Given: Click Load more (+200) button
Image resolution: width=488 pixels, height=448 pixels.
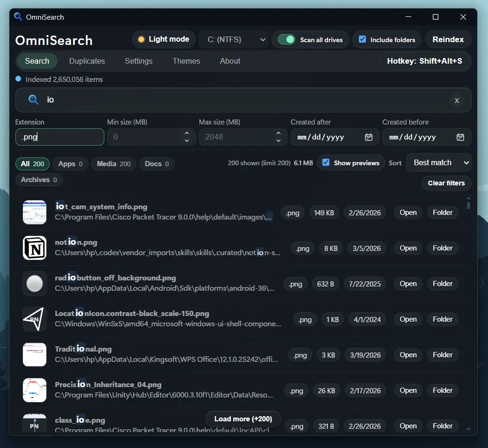Looking at the screenshot, I should 243,419.
